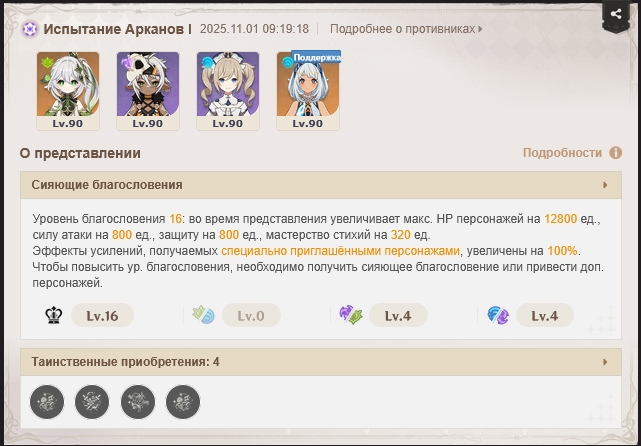Click the Lv.16 blessing level badge
This screenshot has height=446, width=641.
click(102, 316)
